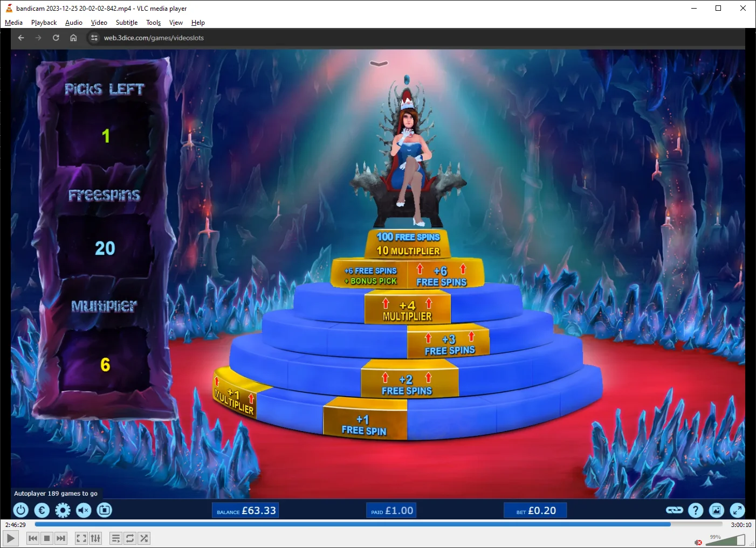Viewport: 756px width, 548px height.
Task: Click the VLC volume slider
Action: point(726,540)
